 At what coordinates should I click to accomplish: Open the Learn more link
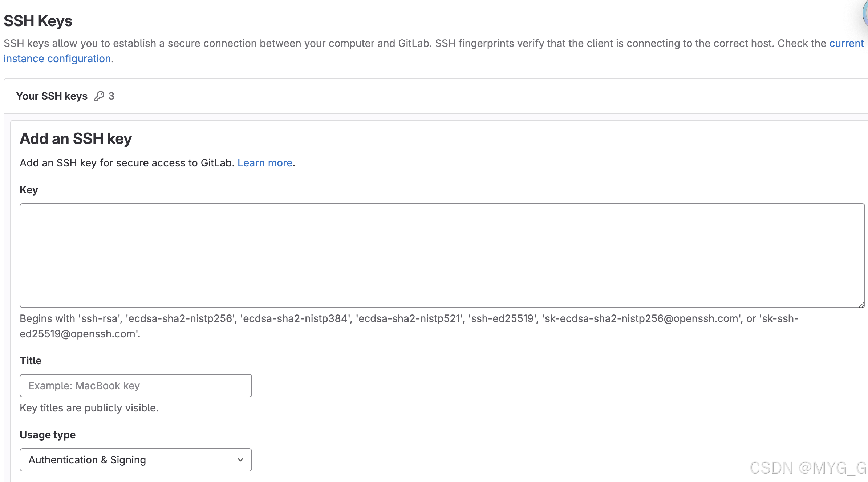[265, 163]
